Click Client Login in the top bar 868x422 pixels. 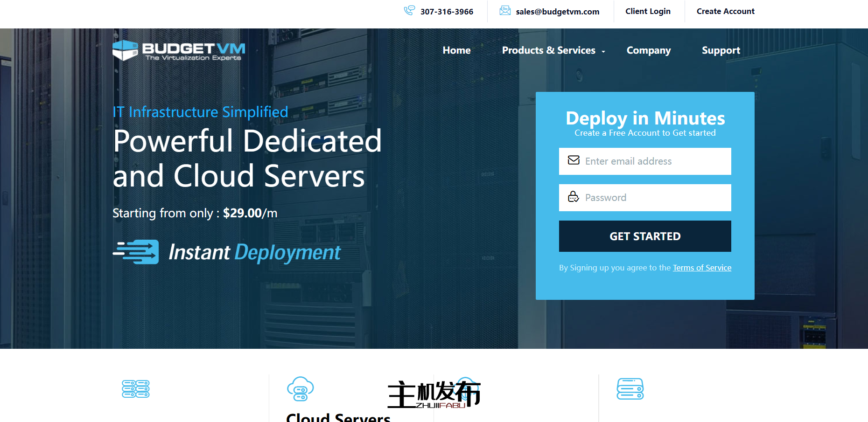(648, 11)
